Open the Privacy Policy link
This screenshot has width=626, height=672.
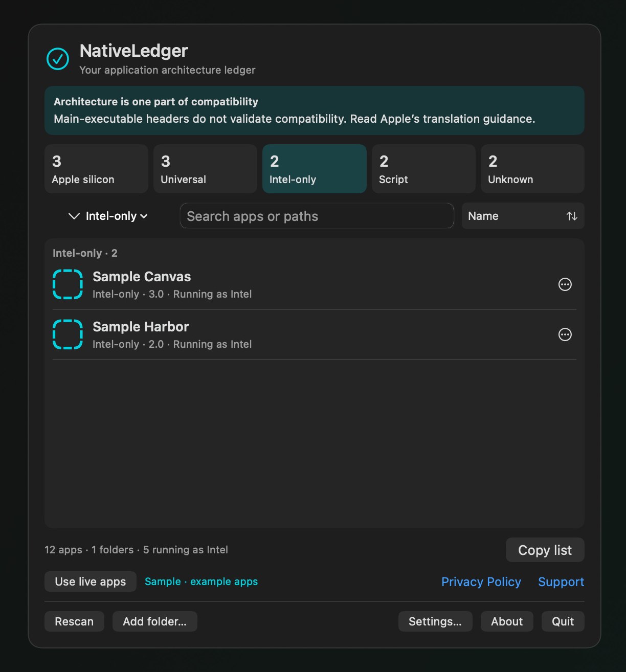[481, 582]
